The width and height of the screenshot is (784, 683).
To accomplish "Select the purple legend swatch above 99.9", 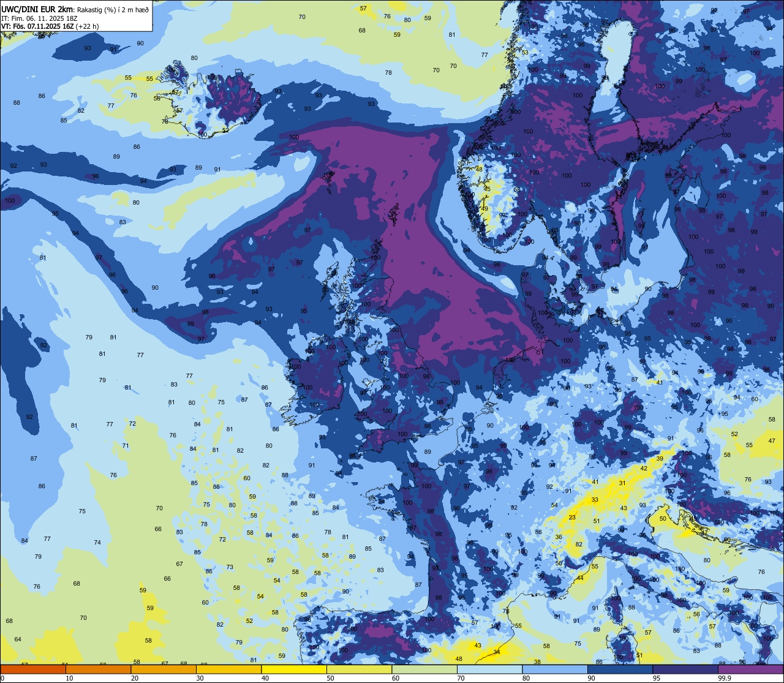I will point(750,669).
